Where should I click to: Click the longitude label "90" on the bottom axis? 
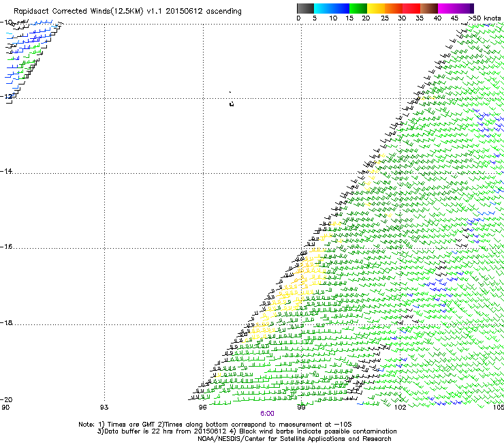tap(5, 408)
